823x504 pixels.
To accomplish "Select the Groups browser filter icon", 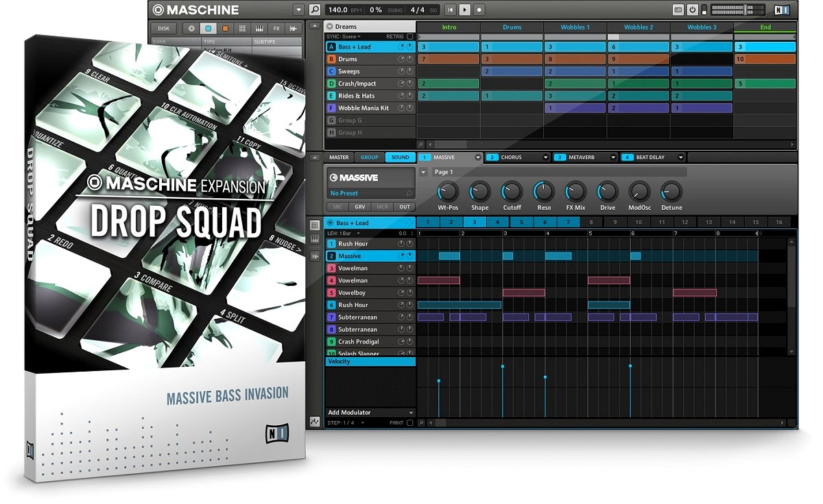I will coord(207,29).
